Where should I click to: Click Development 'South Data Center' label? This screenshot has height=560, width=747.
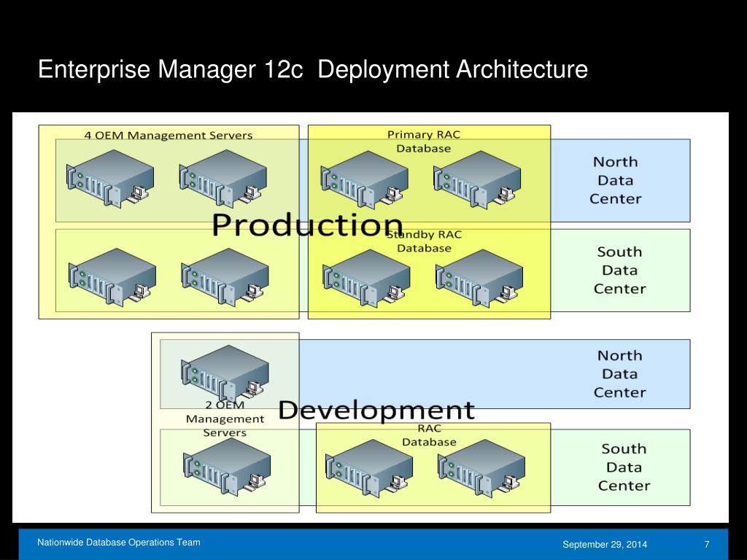click(624, 467)
